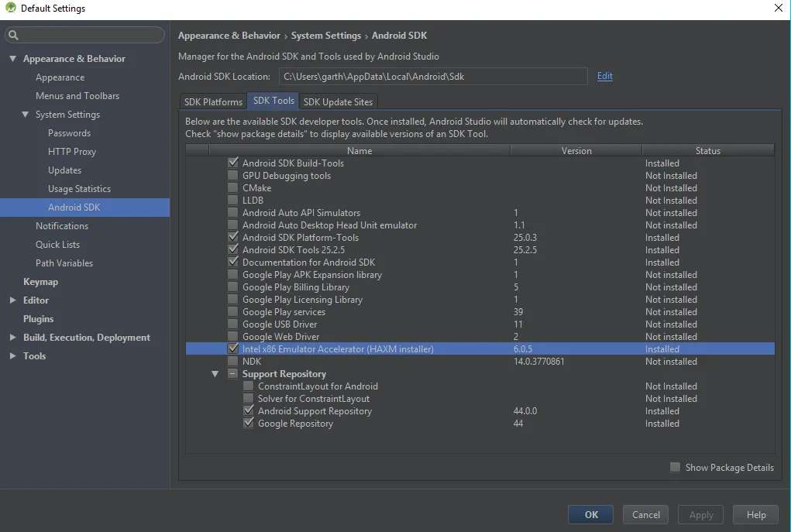Screen dimensions: 791x532
Task: Collapse System Settings tree node
Action: tap(26, 115)
